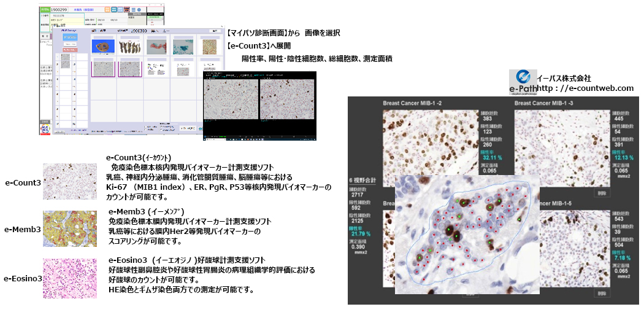This screenshot has height=312, width=644.
Task: Click the small white button between blue and pink
Action: click(x=71, y=44)
